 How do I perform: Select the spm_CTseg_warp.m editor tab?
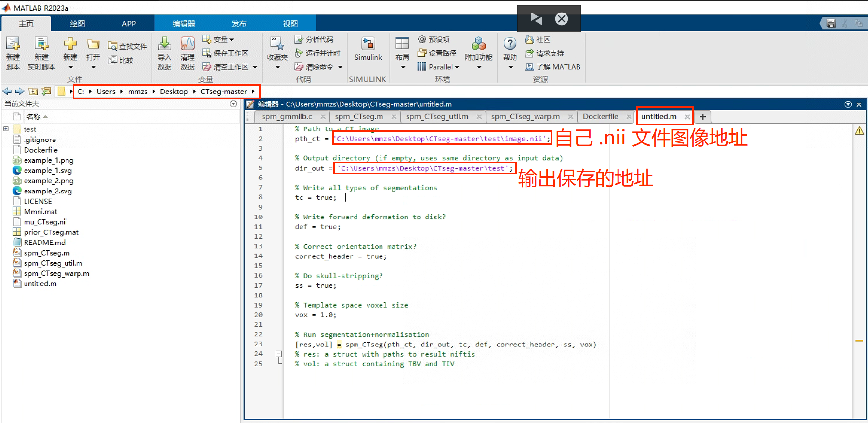click(526, 116)
